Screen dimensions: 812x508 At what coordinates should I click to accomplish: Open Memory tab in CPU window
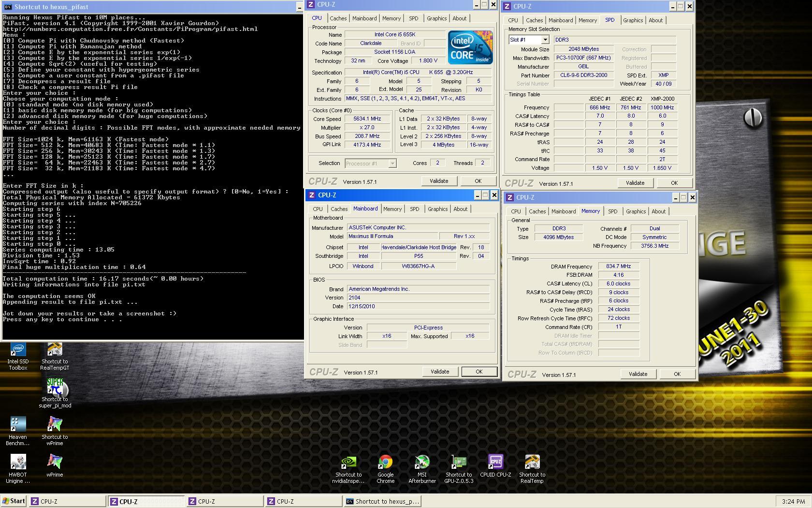[x=391, y=18]
